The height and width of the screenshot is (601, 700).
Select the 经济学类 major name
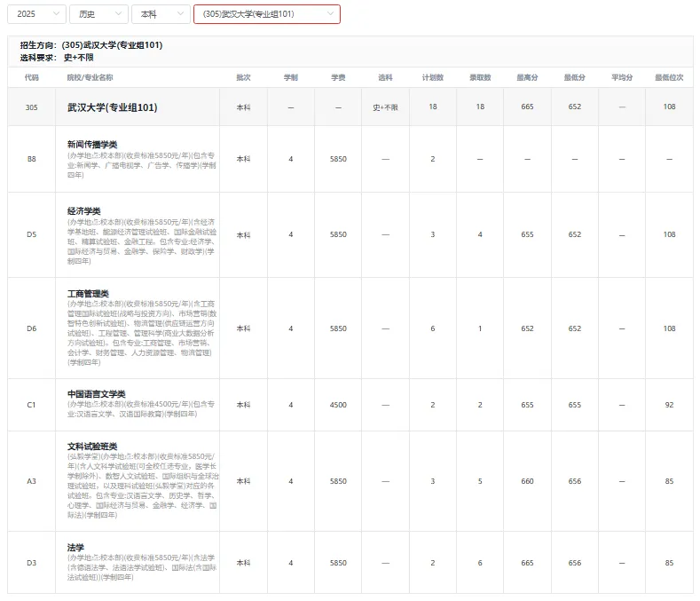tap(84, 211)
